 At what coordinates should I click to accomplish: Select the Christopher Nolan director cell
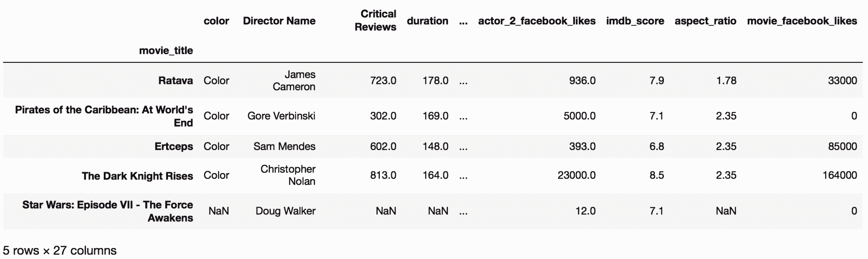pos(288,175)
